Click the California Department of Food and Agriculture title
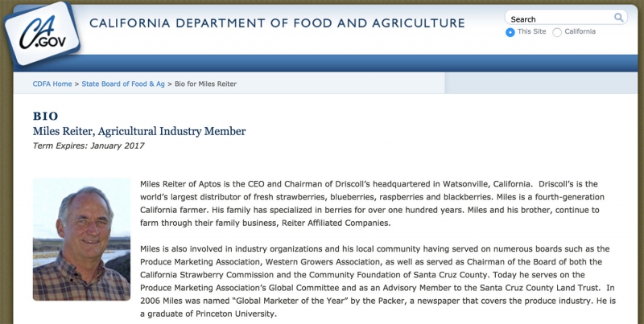The height and width of the screenshot is (324, 644). click(277, 23)
